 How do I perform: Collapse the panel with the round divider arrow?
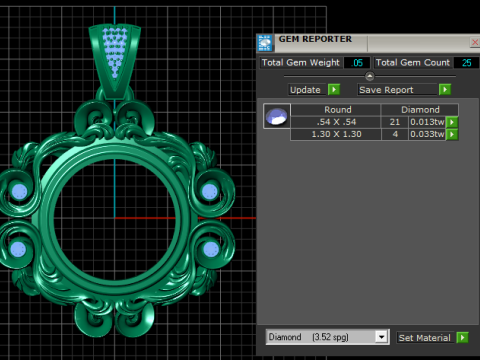[369, 76]
